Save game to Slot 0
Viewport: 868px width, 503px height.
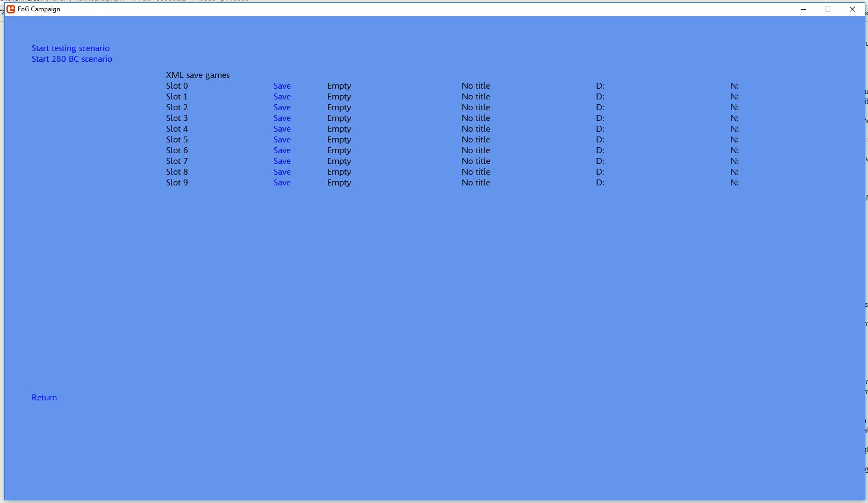click(x=282, y=86)
